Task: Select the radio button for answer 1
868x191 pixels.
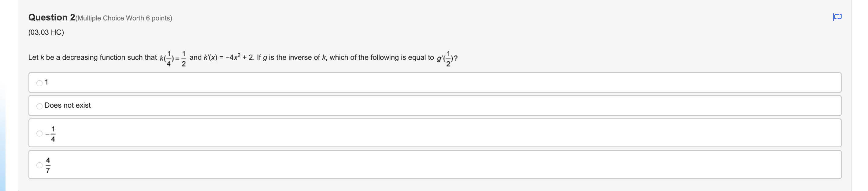Action: point(39,82)
